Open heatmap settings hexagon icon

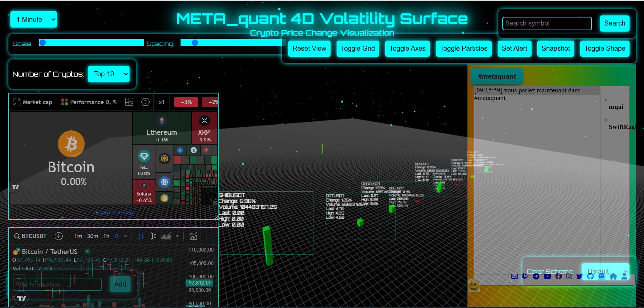pos(145,102)
